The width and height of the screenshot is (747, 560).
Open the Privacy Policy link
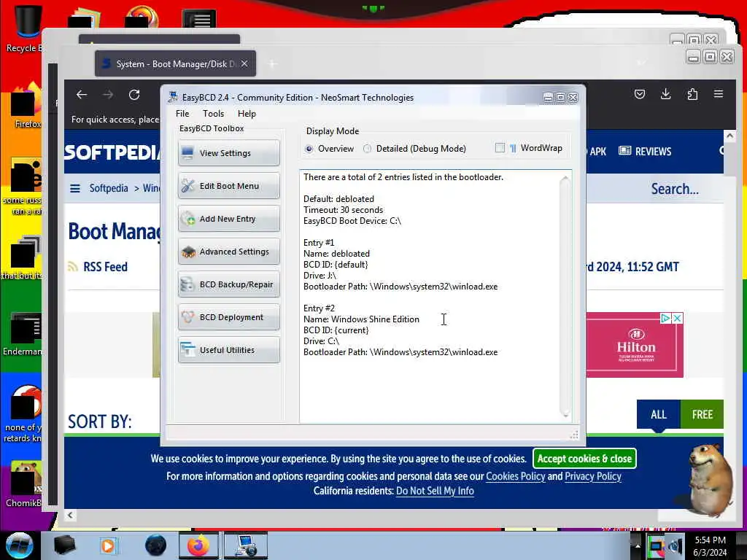pos(592,476)
